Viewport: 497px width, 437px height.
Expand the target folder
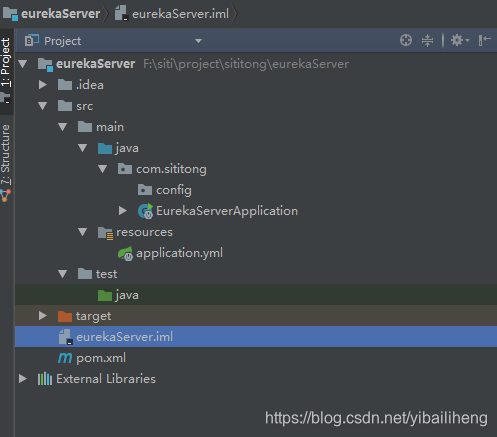(42, 316)
